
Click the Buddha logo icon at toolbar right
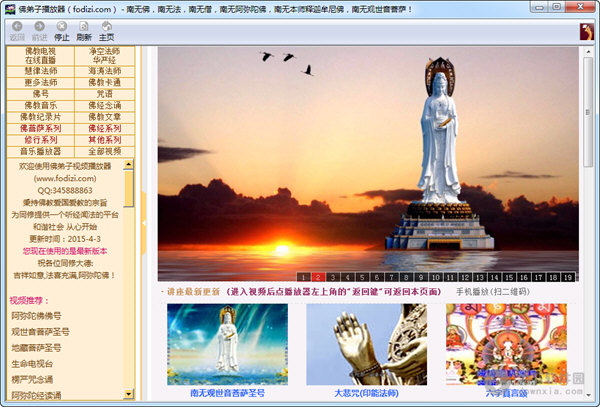click(x=587, y=32)
